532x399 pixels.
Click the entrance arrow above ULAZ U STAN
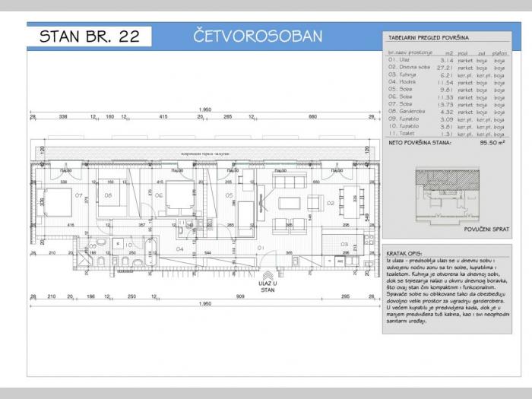266,274
